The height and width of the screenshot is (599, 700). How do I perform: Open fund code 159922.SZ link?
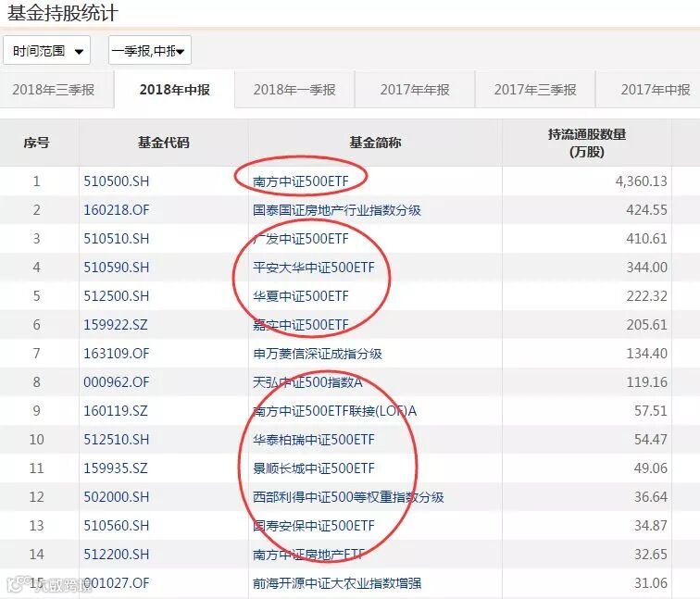point(115,324)
